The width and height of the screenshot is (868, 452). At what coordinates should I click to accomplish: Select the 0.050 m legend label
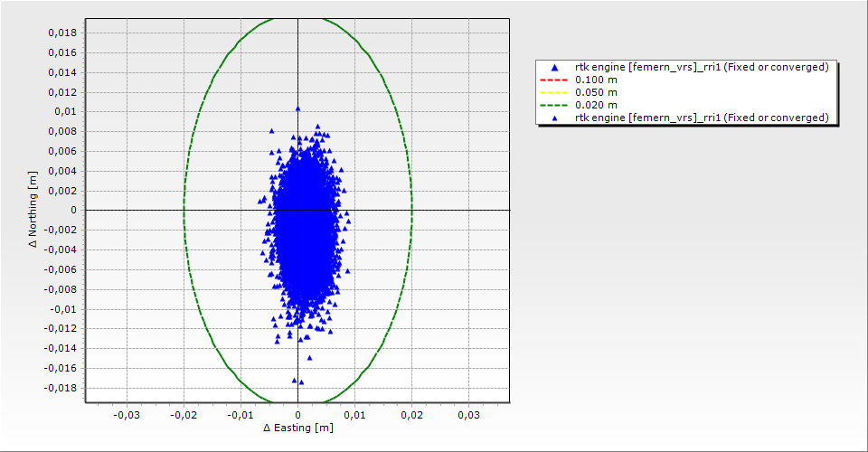[x=597, y=93]
